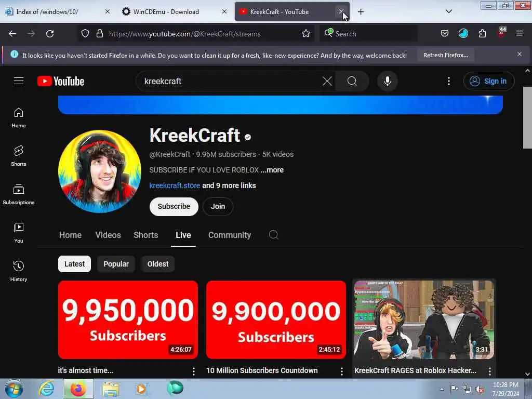Expand channel description via ...more
532x399 pixels.
pyautogui.click(x=272, y=170)
